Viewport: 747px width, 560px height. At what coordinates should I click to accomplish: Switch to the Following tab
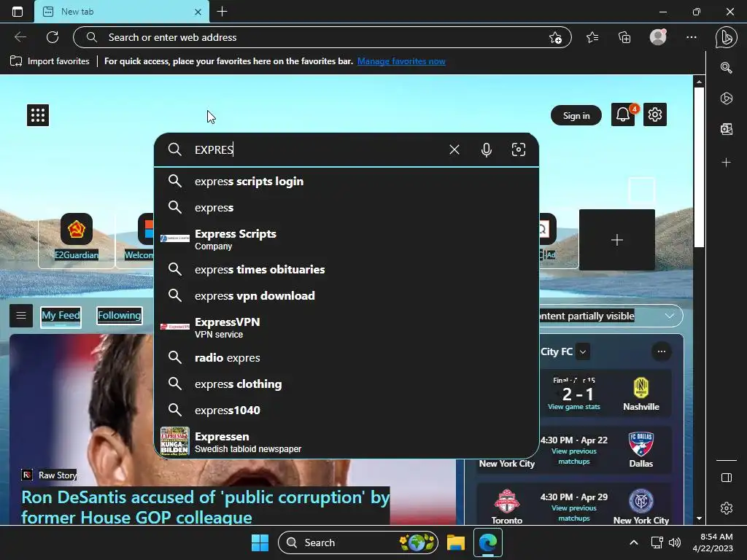(119, 315)
